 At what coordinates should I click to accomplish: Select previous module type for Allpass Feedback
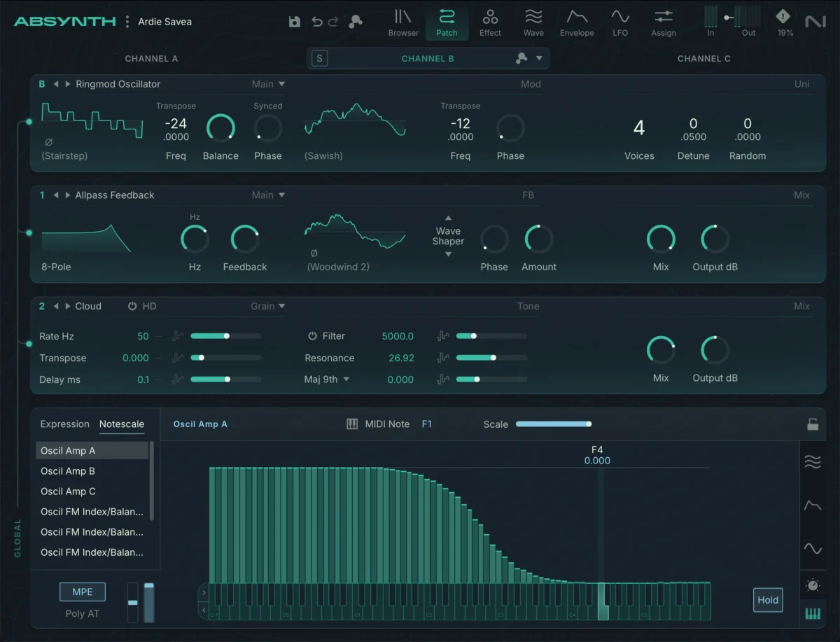(56, 195)
